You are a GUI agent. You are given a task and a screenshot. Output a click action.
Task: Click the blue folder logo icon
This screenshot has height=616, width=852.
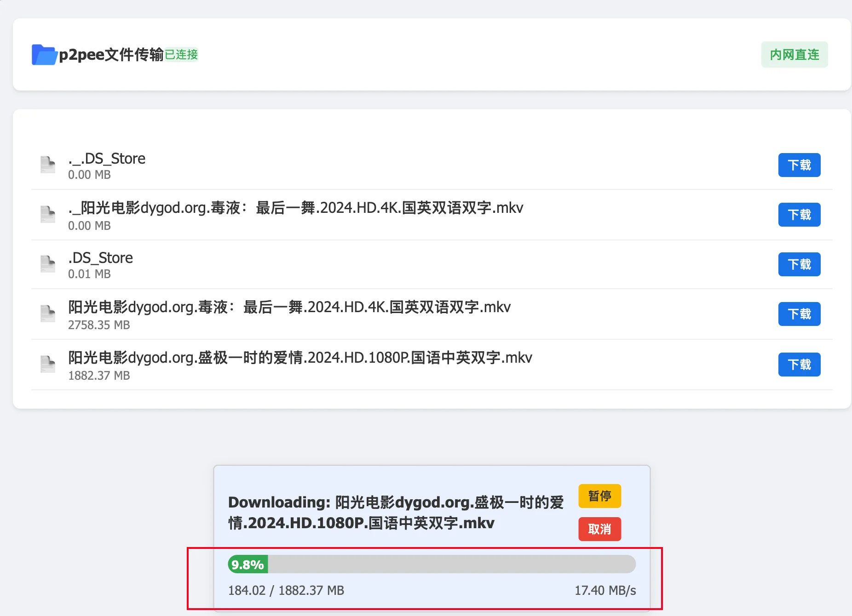point(45,55)
